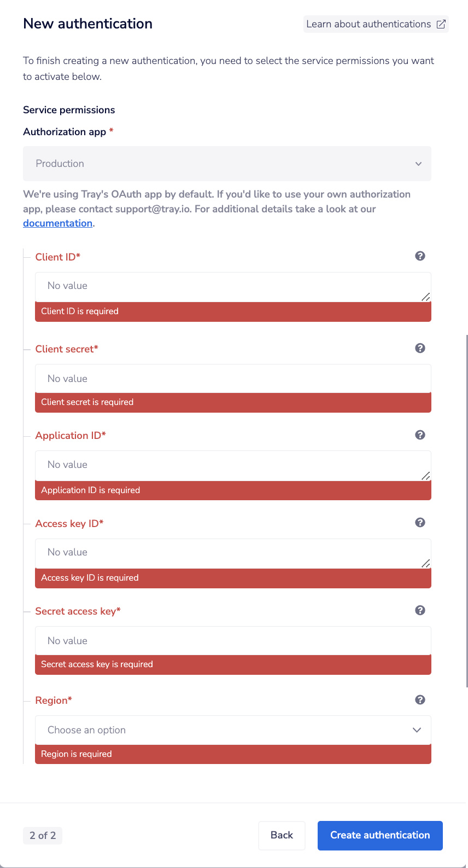Click the Access key ID help icon

(420, 523)
